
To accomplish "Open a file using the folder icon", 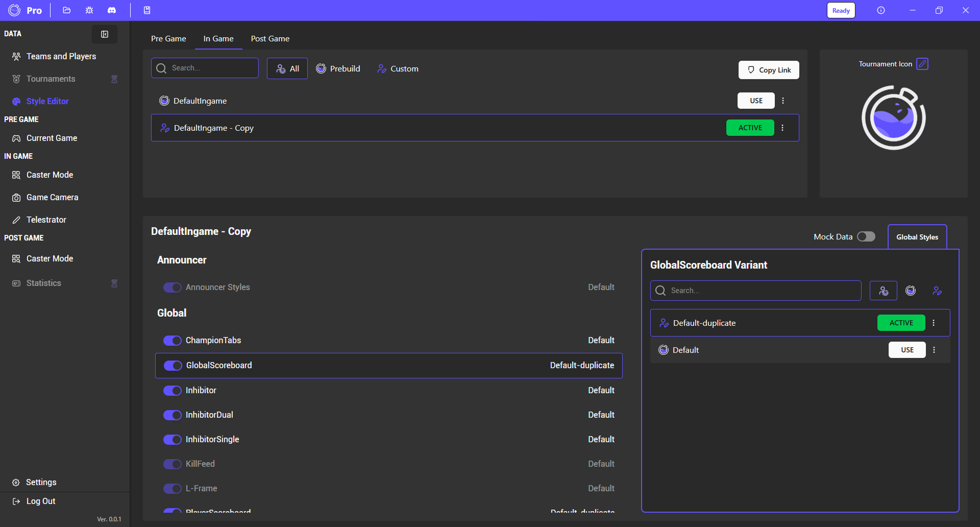I will pos(66,10).
